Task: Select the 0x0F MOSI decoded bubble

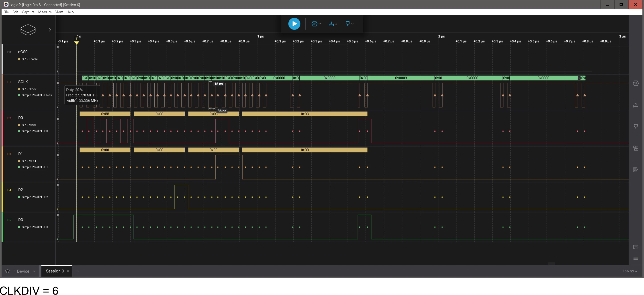Action: (213, 150)
